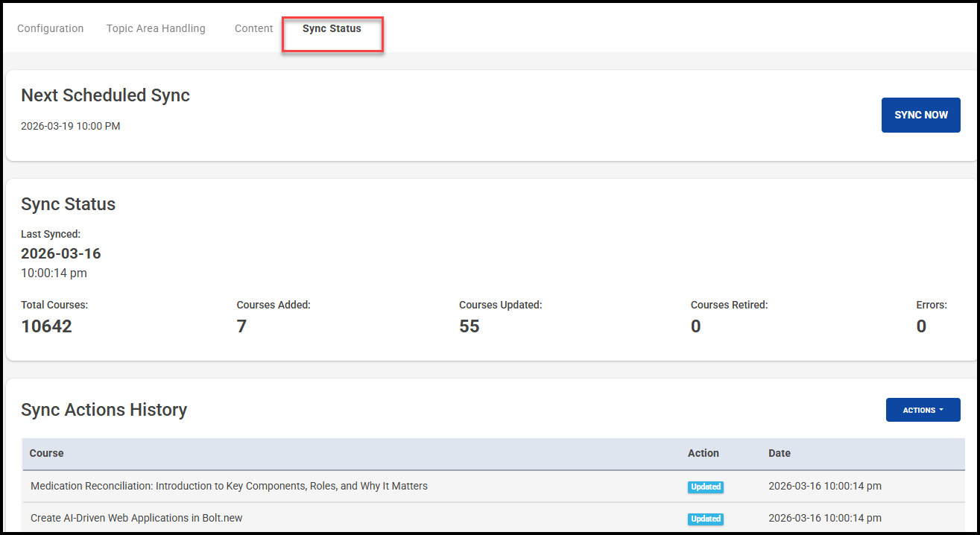The width and height of the screenshot is (980, 535).
Task: Click the Course column header
Action: pyautogui.click(x=46, y=453)
